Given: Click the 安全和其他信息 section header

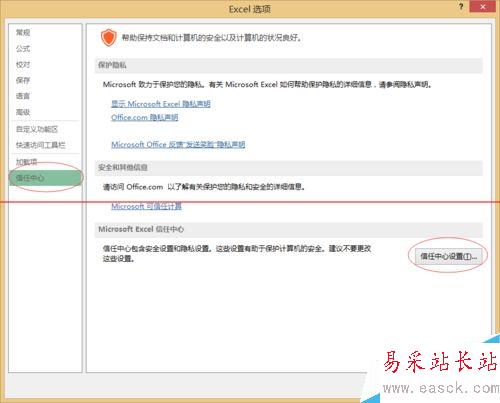Looking at the screenshot, I should 289,168.
